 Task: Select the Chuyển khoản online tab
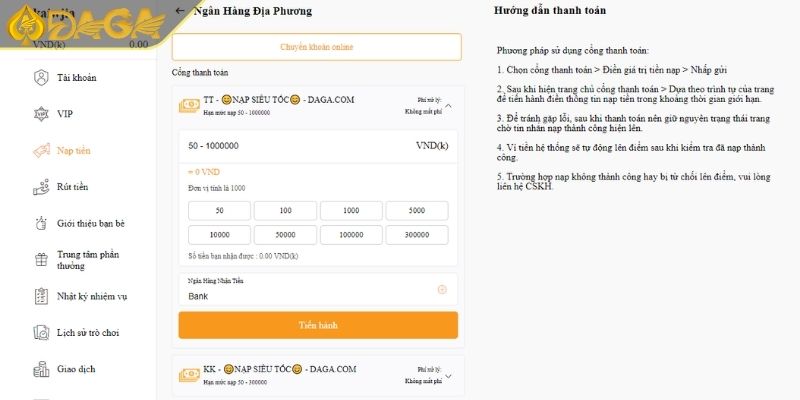[317, 47]
